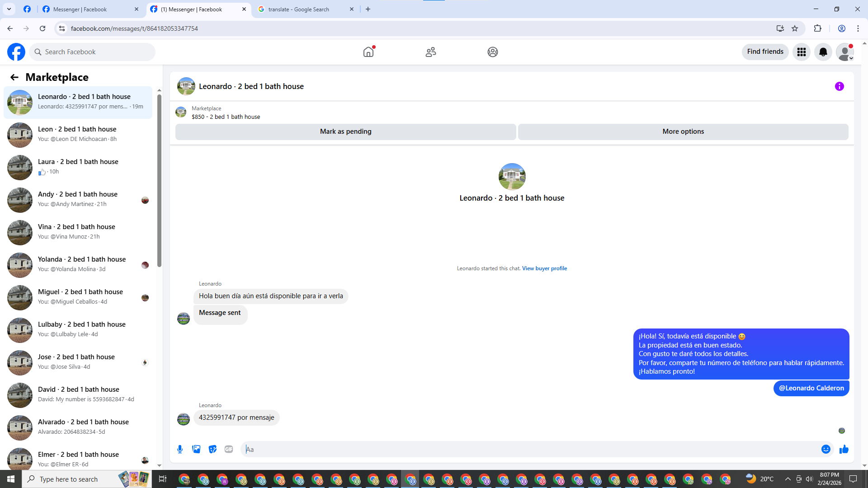Go to Facebook Home tab
868x488 pixels.
pos(368,52)
